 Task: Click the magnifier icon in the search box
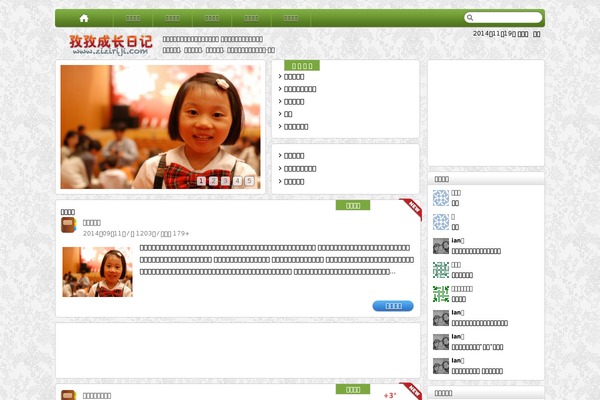coord(470,18)
